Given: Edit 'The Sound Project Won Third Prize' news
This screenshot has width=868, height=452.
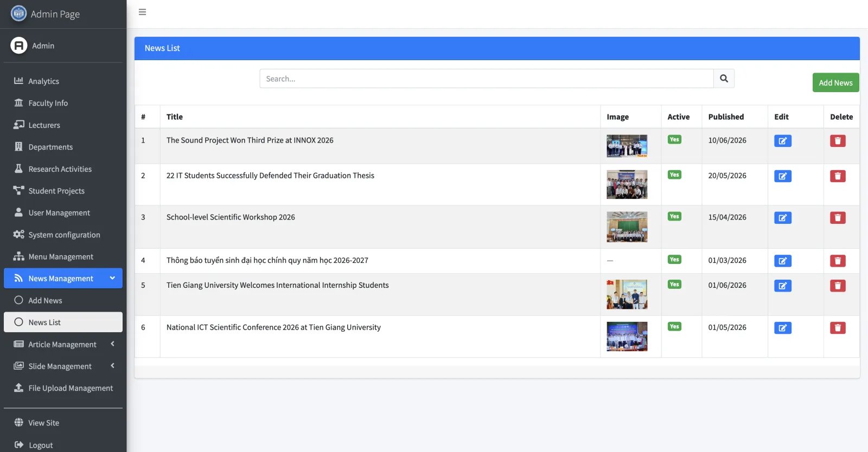Looking at the screenshot, I should click(x=782, y=141).
